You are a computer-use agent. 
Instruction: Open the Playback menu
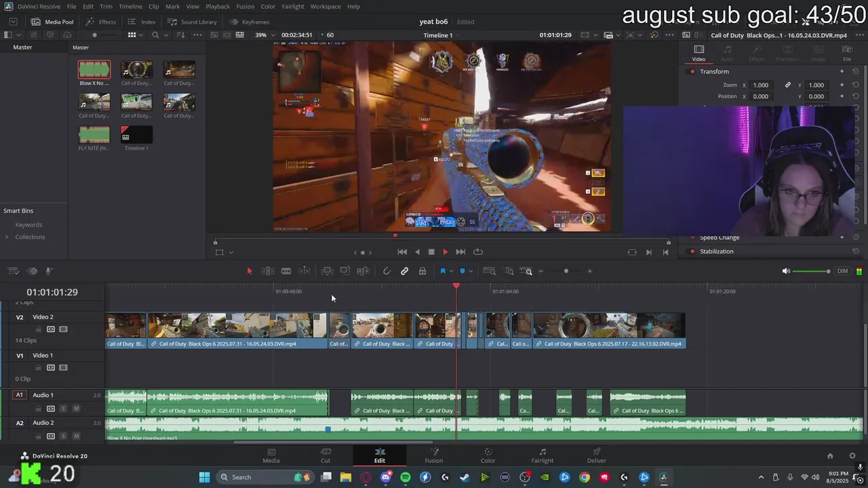pyautogui.click(x=218, y=6)
